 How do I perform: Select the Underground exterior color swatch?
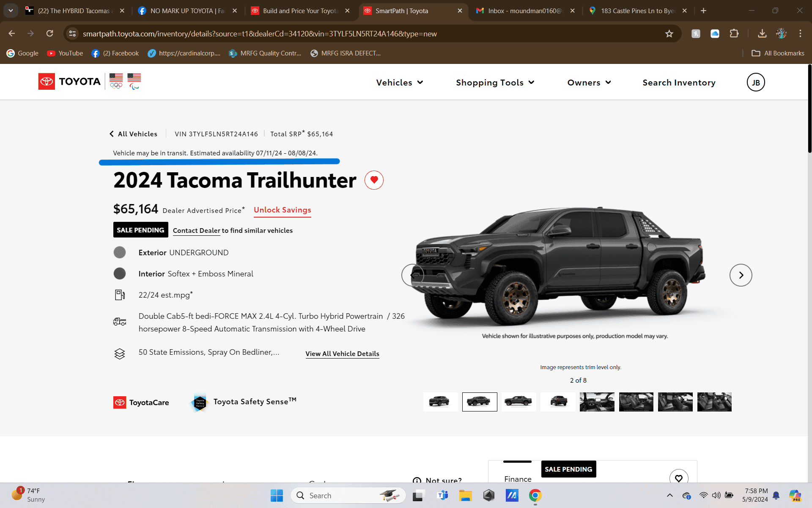point(120,252)
